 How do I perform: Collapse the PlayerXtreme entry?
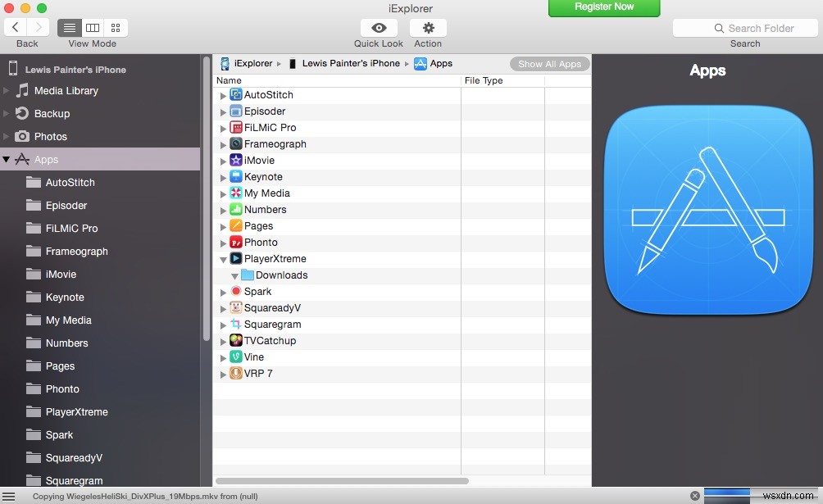(222, 258)
